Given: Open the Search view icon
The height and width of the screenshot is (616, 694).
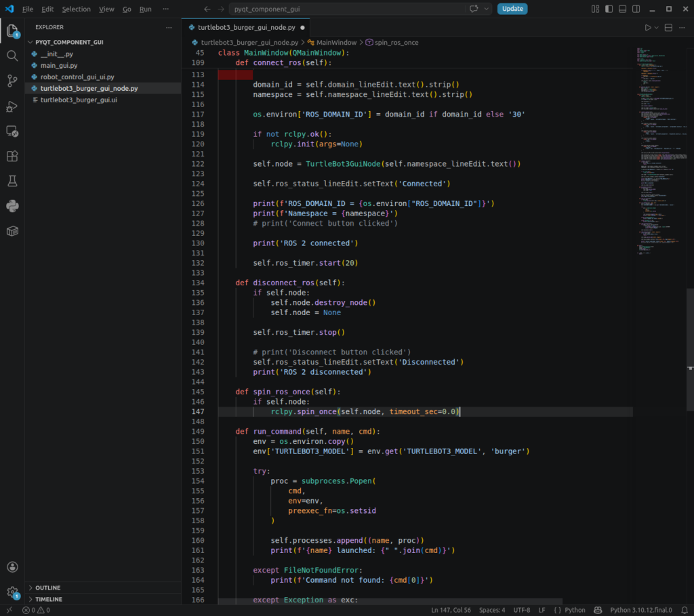Looking at the screenshot, I should [x=12, y=56].
